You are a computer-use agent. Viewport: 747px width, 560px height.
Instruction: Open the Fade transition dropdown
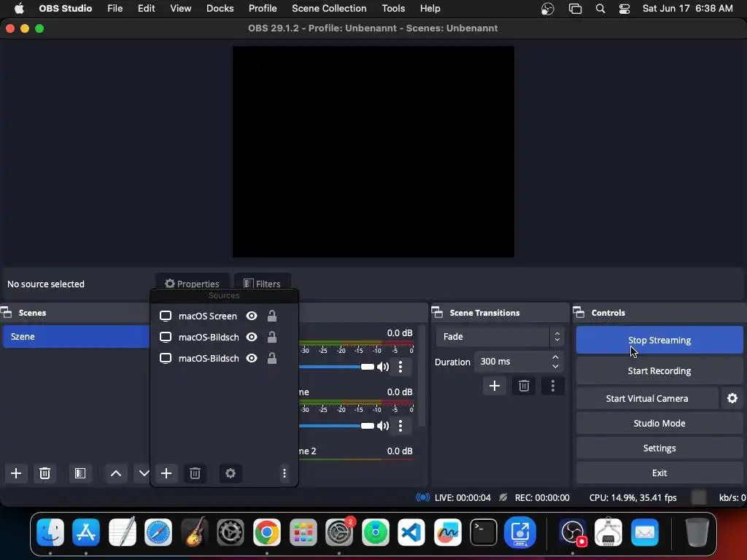[x=500, y=337]
